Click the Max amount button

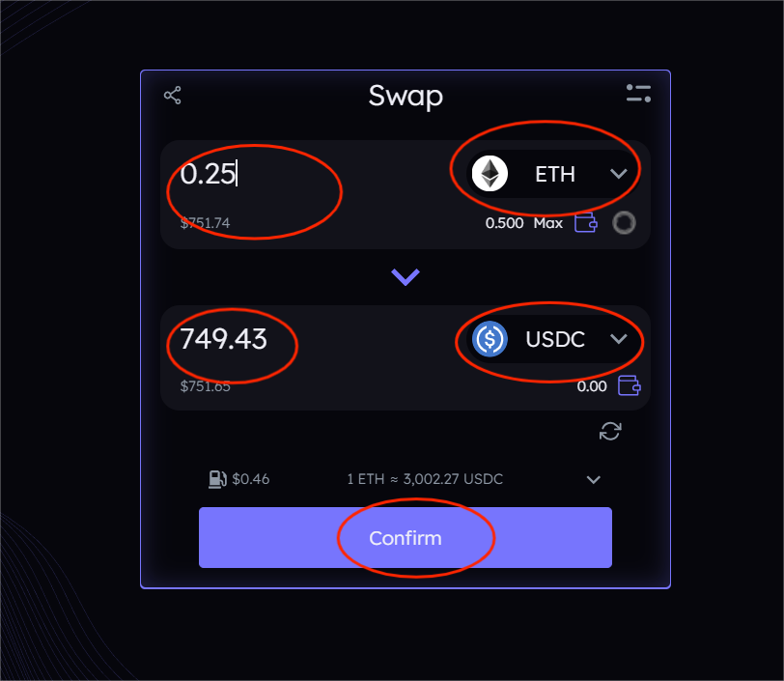coord(548,223)
